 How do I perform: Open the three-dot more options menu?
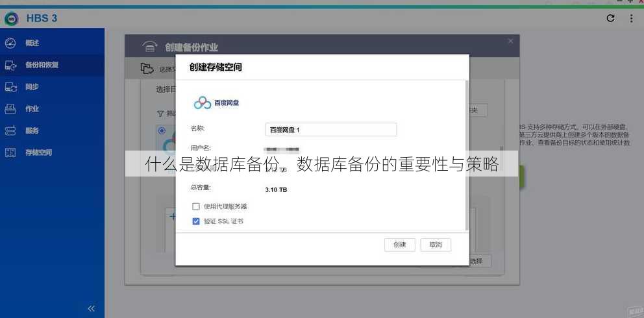[631, 18]
